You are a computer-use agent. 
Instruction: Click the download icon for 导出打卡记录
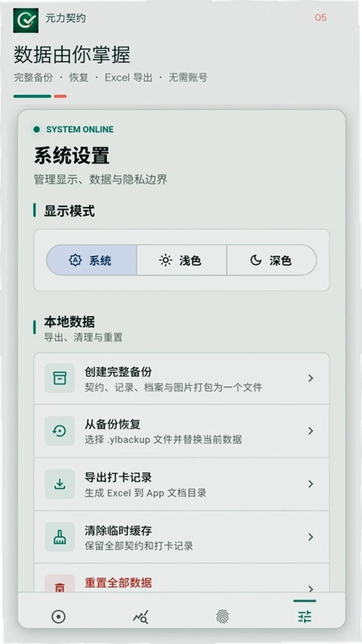[60, 484]
